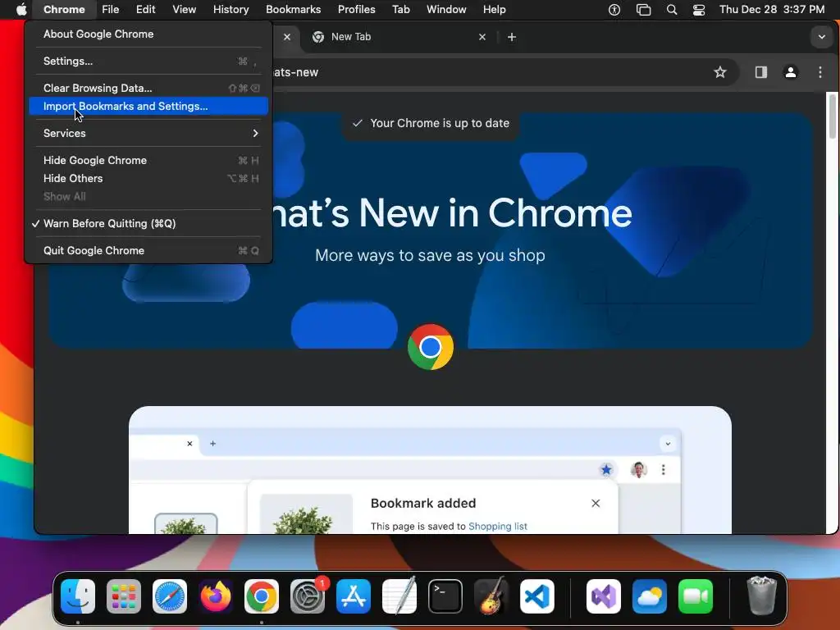Launch Firefox from the Dock
This screenshot has height=630, width=840.
point(216,596)
